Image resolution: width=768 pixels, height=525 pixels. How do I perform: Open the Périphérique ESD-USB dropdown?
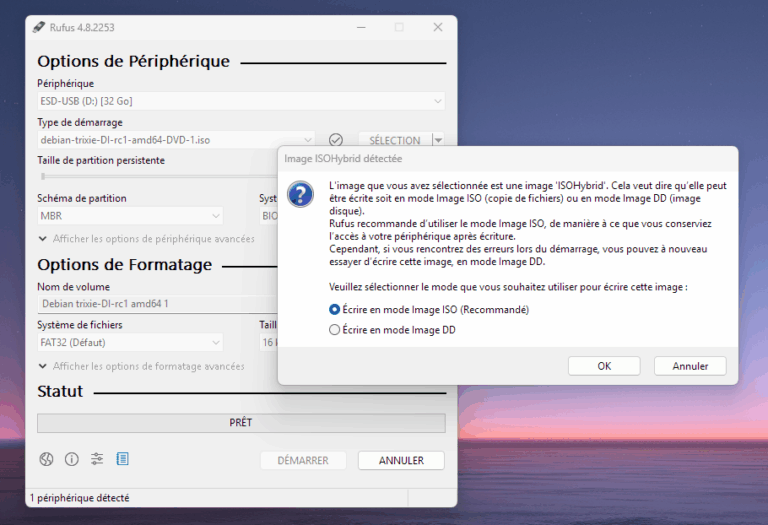point(241,101)
